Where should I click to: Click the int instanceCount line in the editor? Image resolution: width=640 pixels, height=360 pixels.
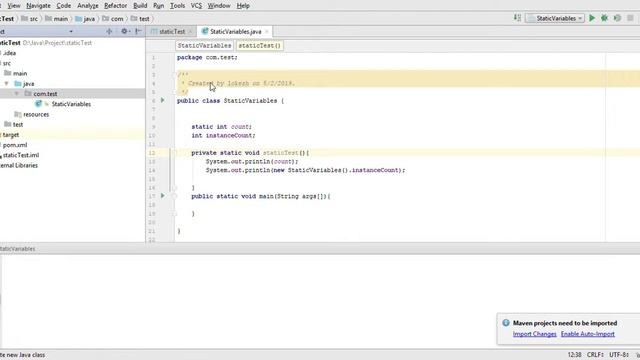point(223,136)
